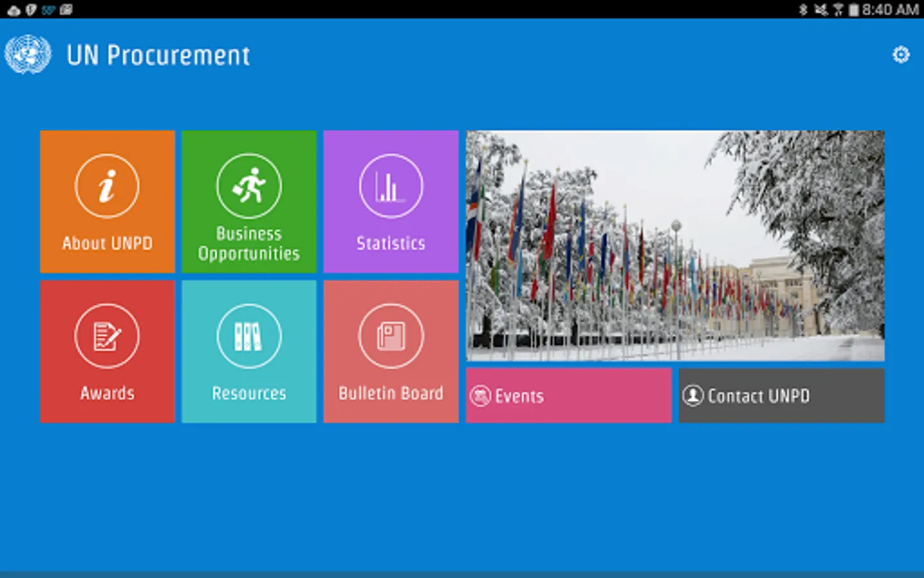The width and height of the screenshot is (924, 578).
Task: Open settings gear icon
Action: click(901, 55)
